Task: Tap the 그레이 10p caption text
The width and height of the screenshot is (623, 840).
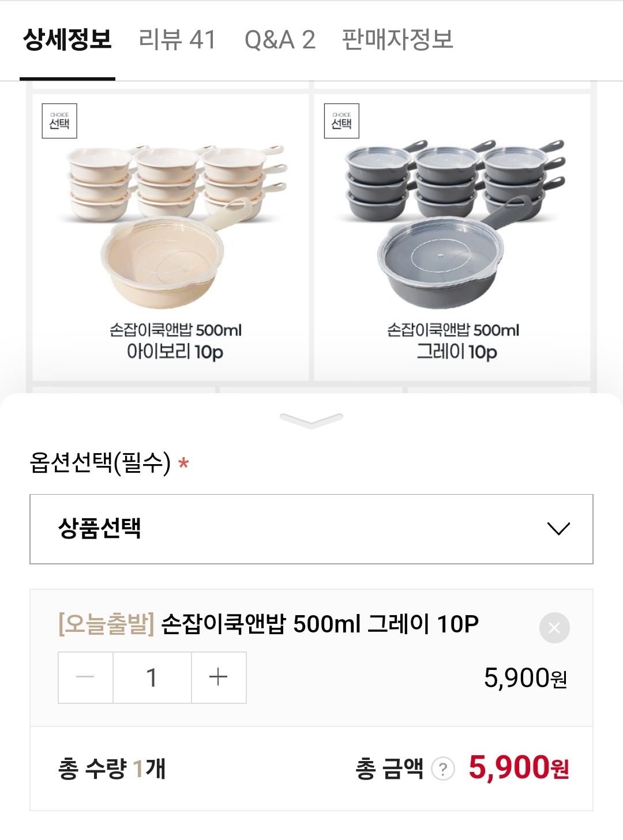Action: coord(456,352)
